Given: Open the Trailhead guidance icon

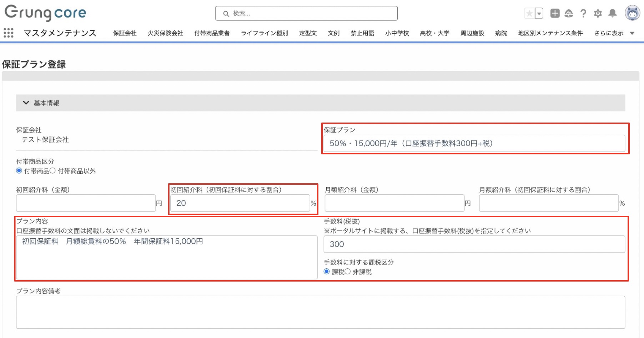Looking at the screenshot, I should coord(569,14).
